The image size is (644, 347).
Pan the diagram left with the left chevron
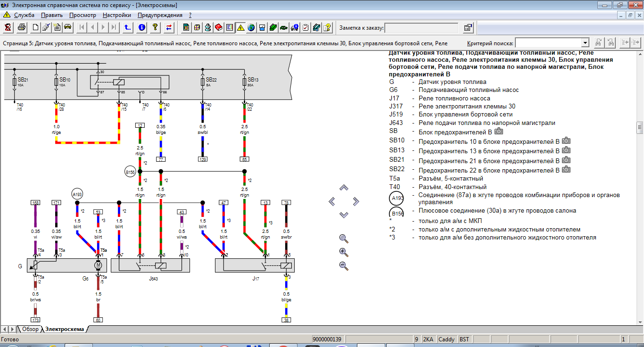[332, 201]
